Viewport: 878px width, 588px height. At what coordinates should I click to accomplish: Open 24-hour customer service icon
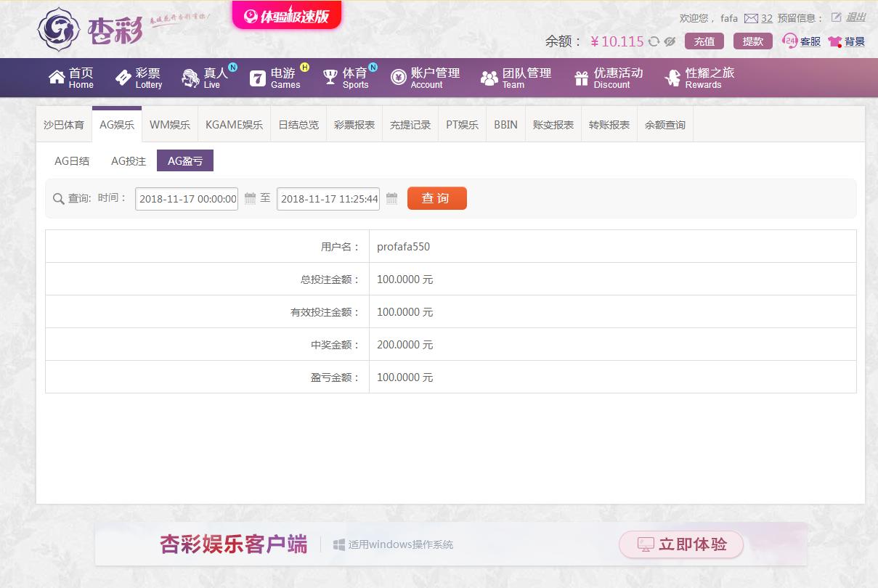tap(790, 41)
